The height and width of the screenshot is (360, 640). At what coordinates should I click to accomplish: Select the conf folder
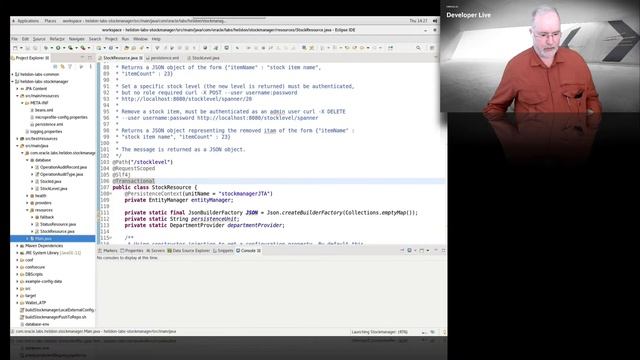pos(29,260)
